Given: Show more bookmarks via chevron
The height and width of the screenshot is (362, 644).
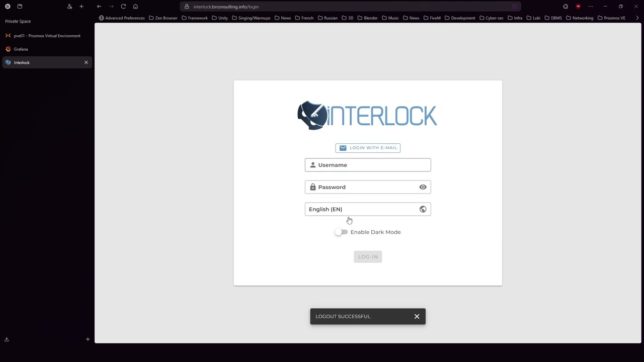Looking at the screenshot, I should click(x=637, y=18).
